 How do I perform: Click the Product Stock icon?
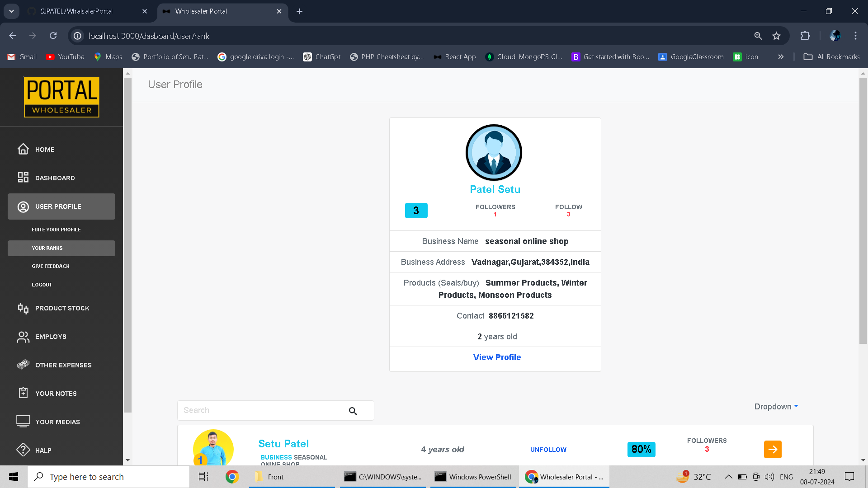[23, 308]
